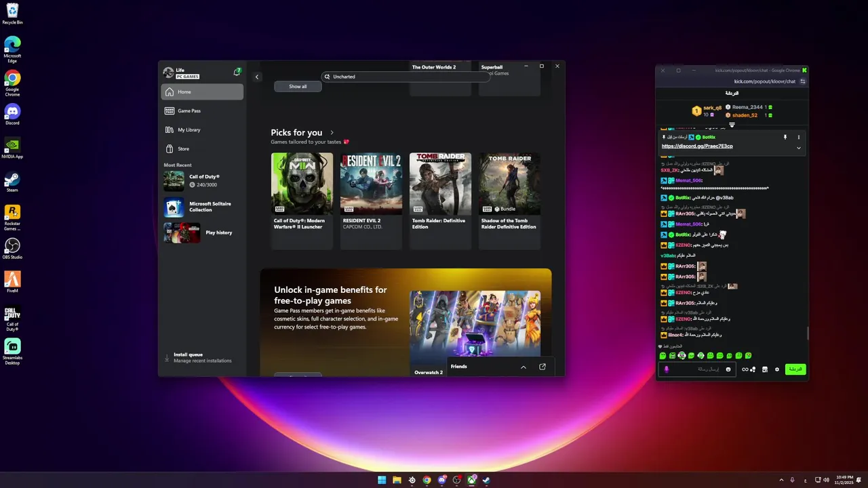Click the Xbox back arrow

257,77
